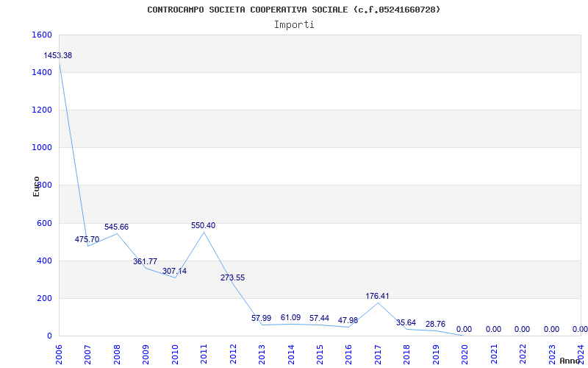Click the 2019 year label on x-axis
The image size is (588, 368).
(x=436, y=355)
